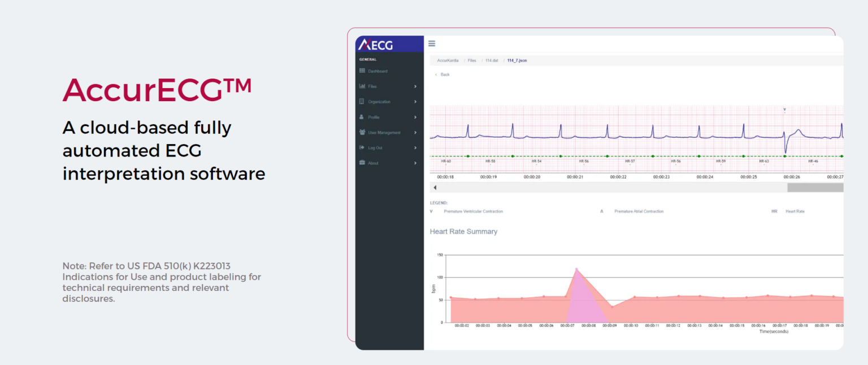
Task: Open the Profile person icon
Action: tap(362, 117)
